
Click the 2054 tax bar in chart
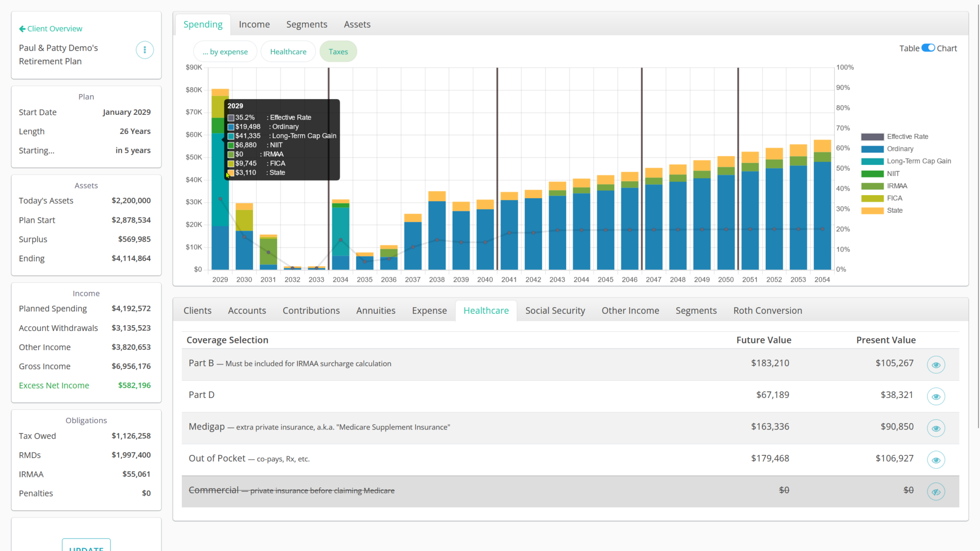(822, 215)
